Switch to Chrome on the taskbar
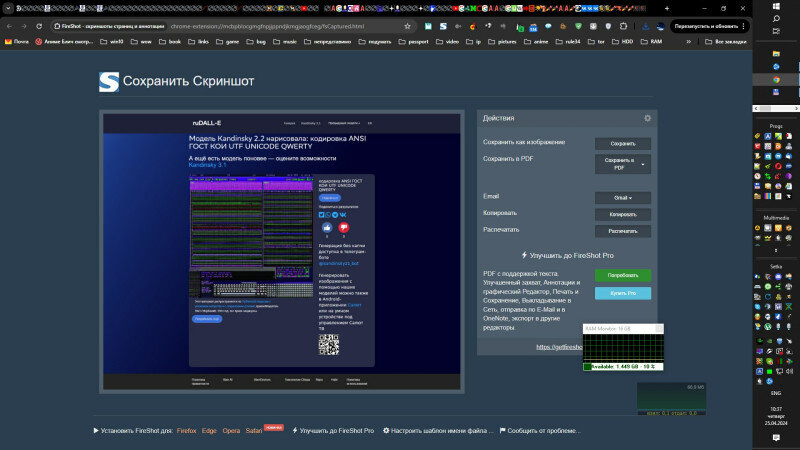Viewport: 800px width, 450px height. tap(776, 80)
